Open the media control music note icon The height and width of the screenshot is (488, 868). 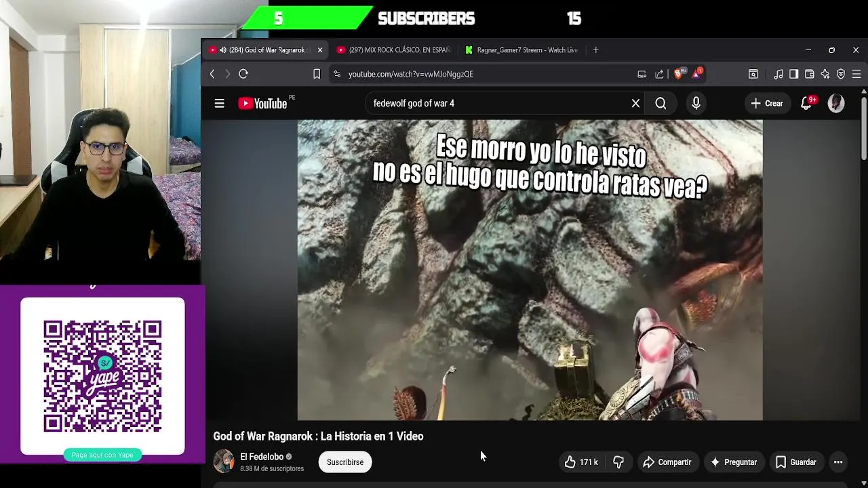click(778, 74)
